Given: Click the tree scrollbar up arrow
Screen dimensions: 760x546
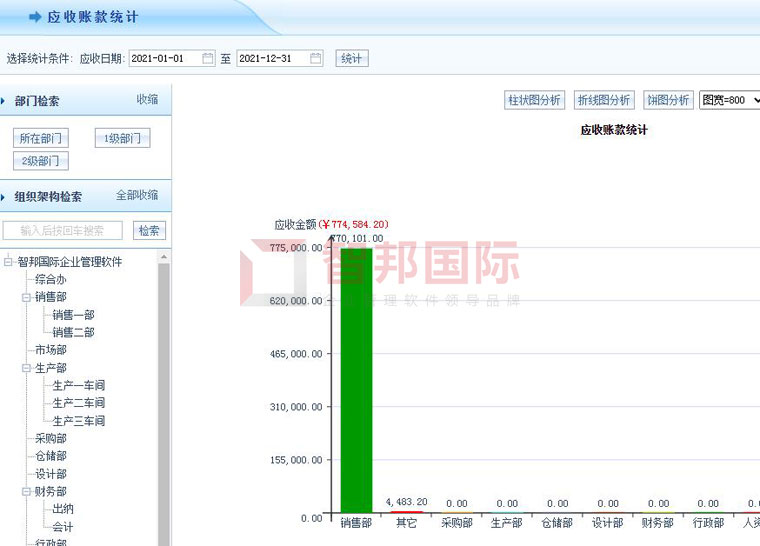Looking at the screenshot, I should coord(164,257).
